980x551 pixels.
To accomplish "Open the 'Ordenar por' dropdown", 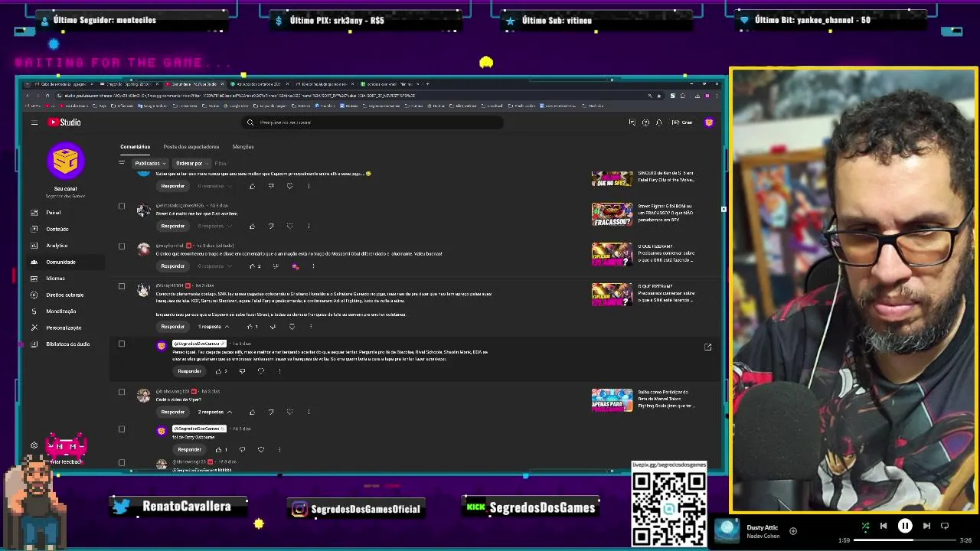I will tap(191, 163).
